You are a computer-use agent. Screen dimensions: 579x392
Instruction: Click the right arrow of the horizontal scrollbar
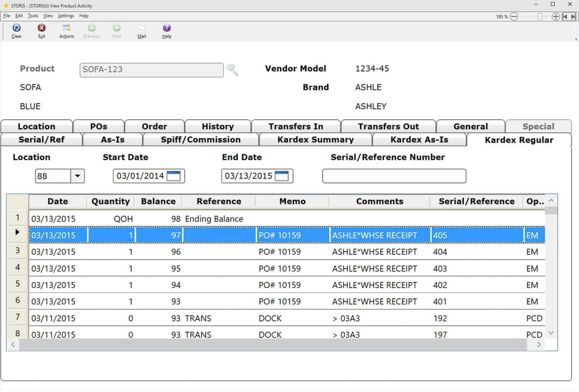click(x=539, y=344)
